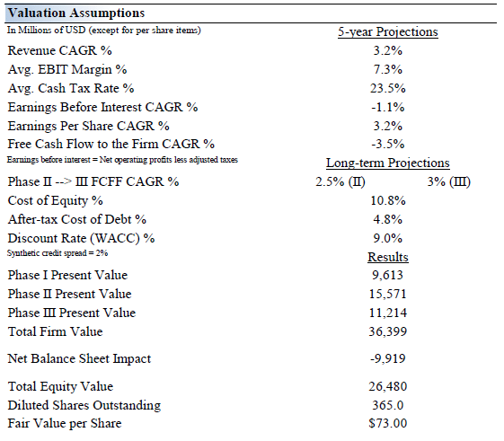Click the Avg. Cash Tax Rate value 23.5%

pos(387,88)
